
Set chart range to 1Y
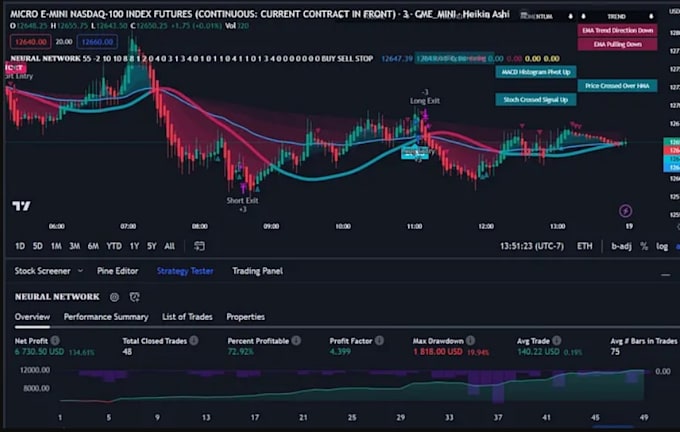134,246
